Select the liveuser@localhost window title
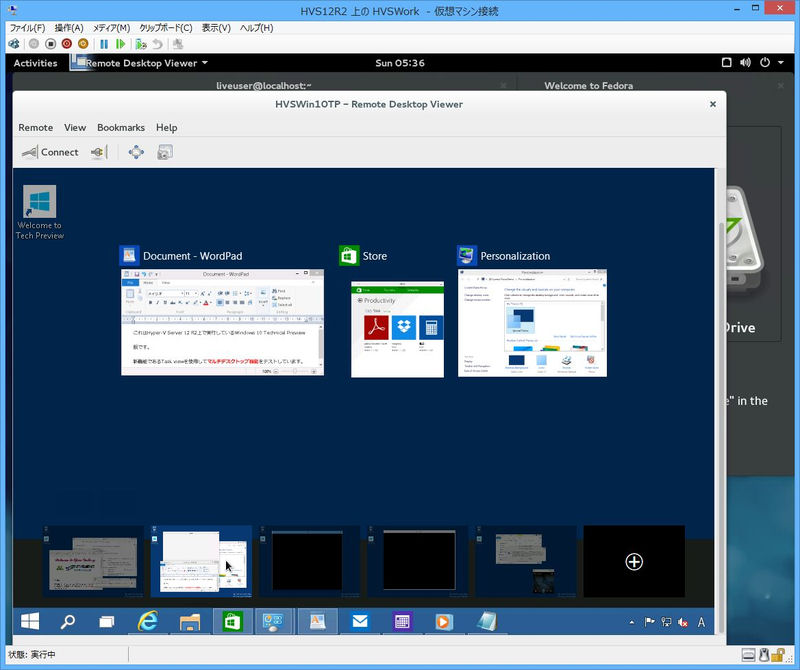This screenshot has width=800, height=670. 264,86
